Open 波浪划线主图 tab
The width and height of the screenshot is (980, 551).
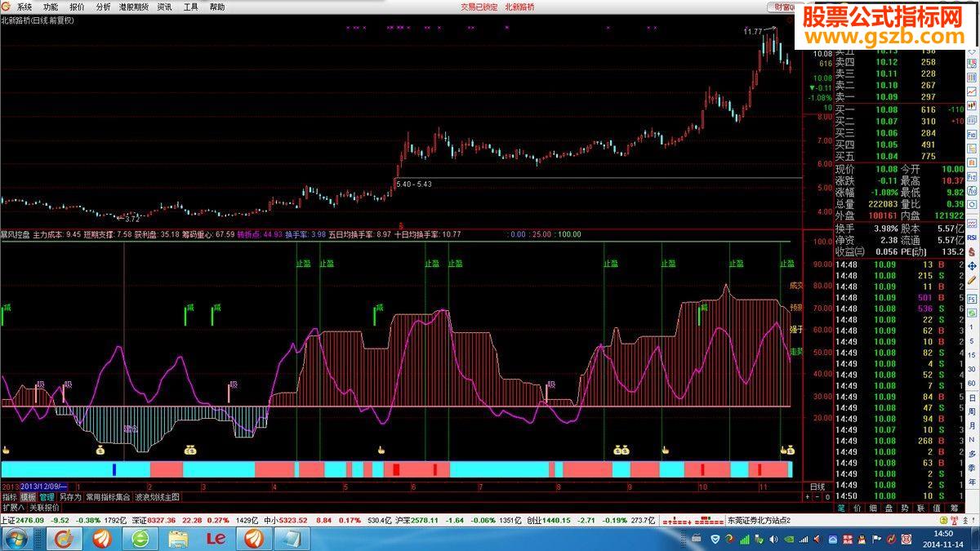pyautogui.click(x=157, y=496)
